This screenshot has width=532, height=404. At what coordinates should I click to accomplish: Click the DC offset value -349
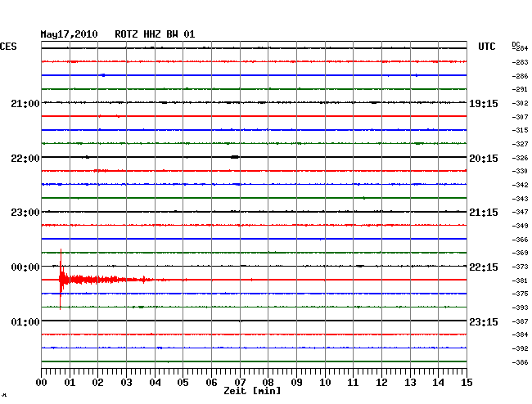(520, 226)
